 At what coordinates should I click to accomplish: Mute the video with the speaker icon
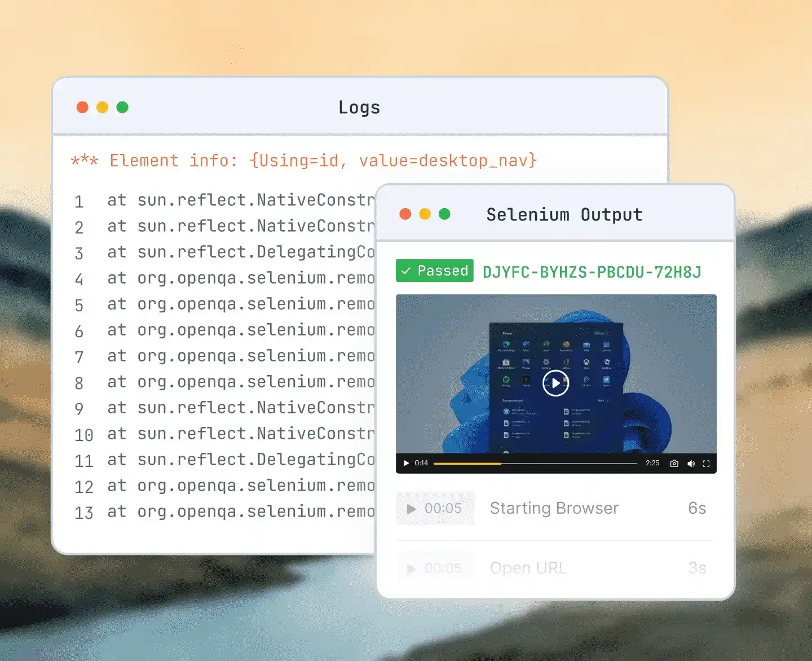point(691,464)
